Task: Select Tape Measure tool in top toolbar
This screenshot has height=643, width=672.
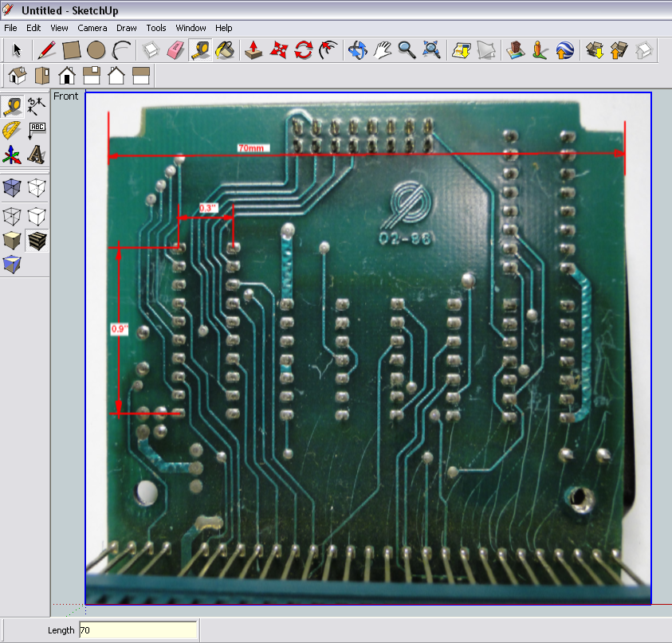Action: point(200,50)
